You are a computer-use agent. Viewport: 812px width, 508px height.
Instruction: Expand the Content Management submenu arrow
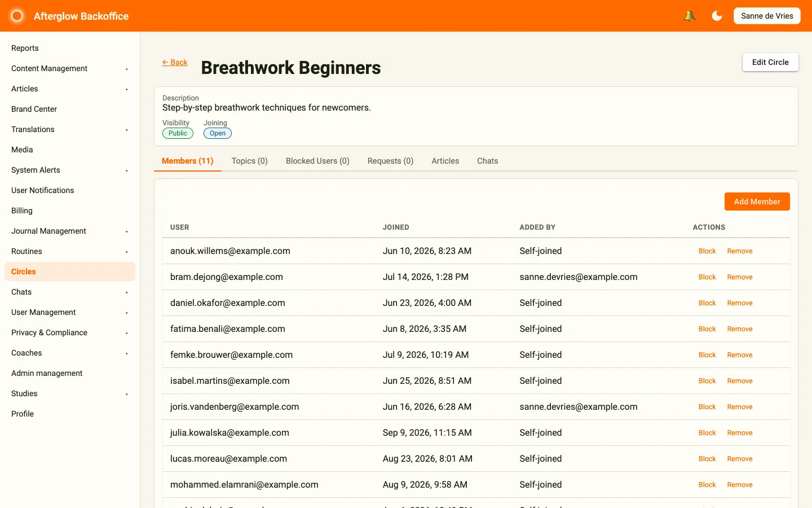(x=127, y=69)
